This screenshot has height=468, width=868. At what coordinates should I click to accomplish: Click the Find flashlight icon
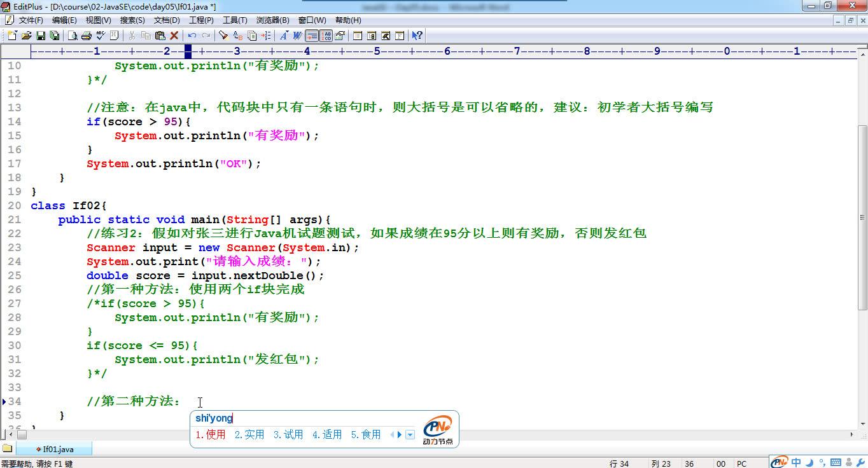click(223, 36)
